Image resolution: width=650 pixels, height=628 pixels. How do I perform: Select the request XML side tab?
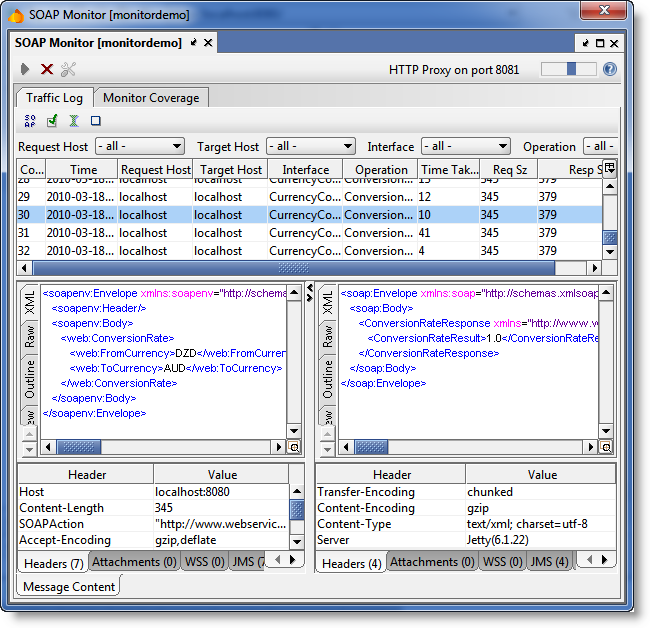(x=30, y=303)
